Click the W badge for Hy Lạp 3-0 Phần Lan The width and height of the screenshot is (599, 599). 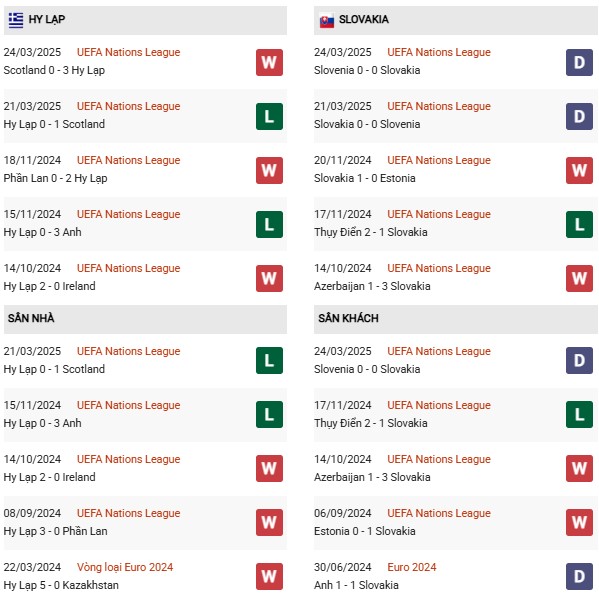pyautogui.click(x=269, y=522)
